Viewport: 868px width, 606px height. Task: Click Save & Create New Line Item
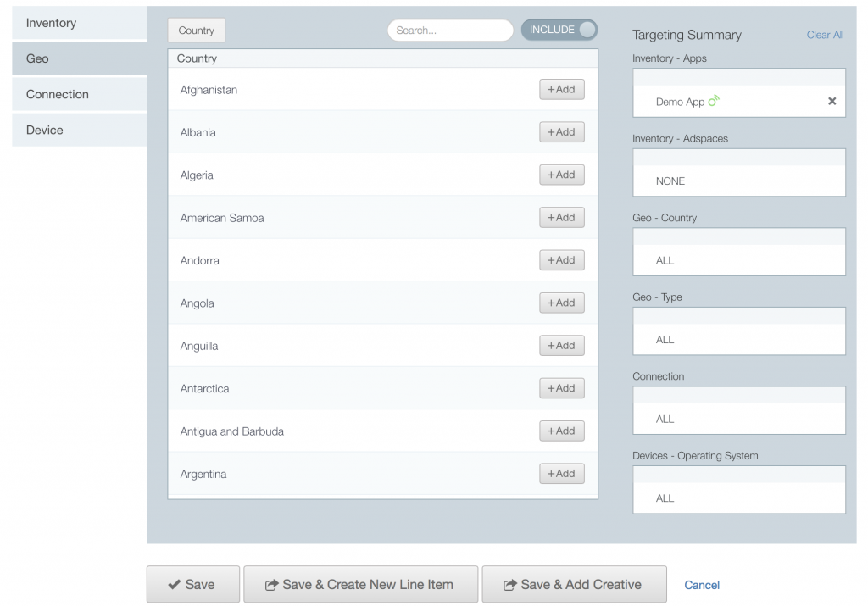coord(361,584)
